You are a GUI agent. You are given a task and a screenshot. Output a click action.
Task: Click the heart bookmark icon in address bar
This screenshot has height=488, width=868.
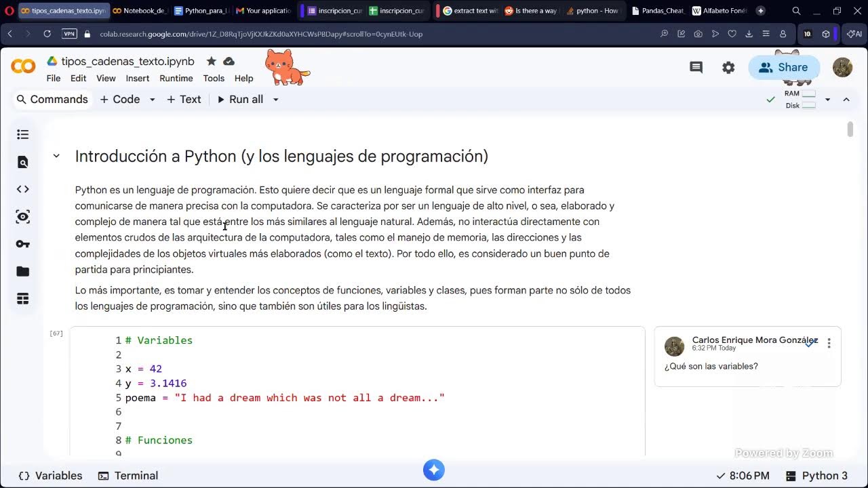732,33
